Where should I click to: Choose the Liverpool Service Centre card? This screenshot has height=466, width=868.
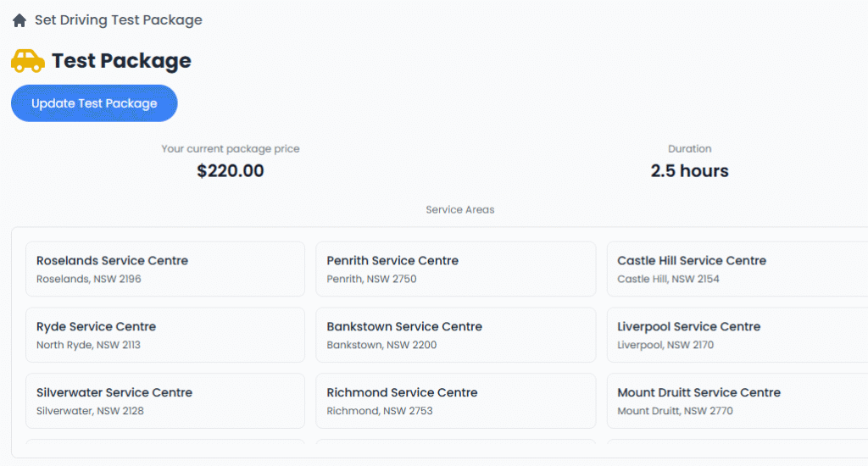coord(736,335)
